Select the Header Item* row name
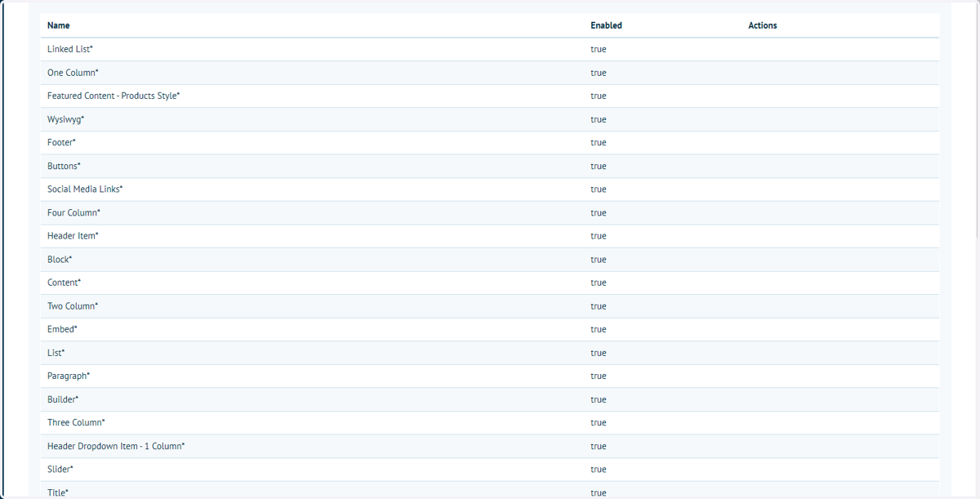This screenshot has width=980, height=499. click(73, 235)
